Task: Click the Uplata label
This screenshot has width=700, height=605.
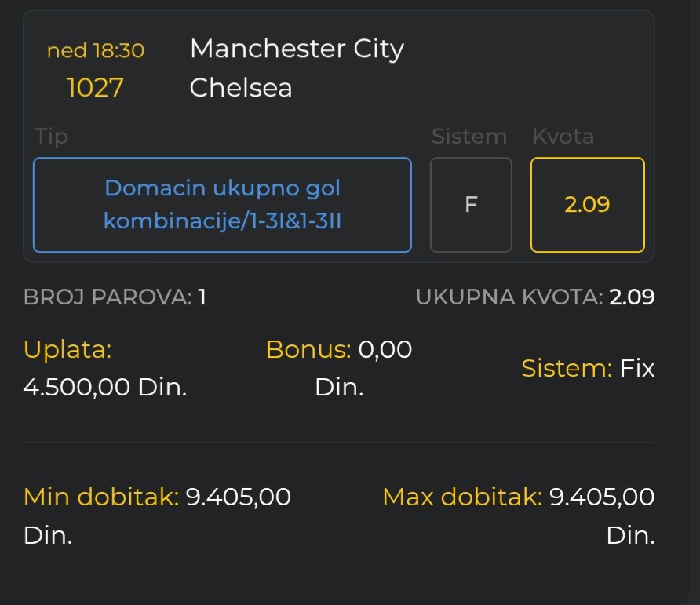Action: (67, 349)
